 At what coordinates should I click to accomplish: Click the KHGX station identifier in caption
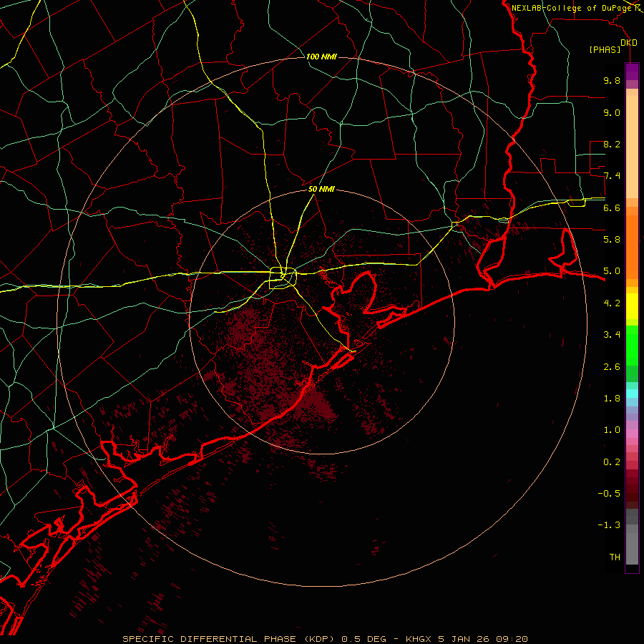419,639
